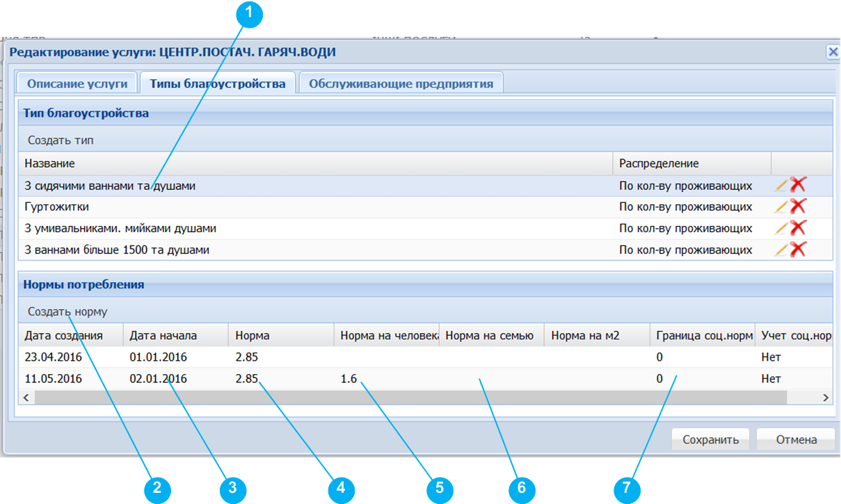This screenshot has height=504, width=841.
Task: Click the Граница соц.норм value 0 in the 11.05.2016 row
Action: click(x=659, y=379)
